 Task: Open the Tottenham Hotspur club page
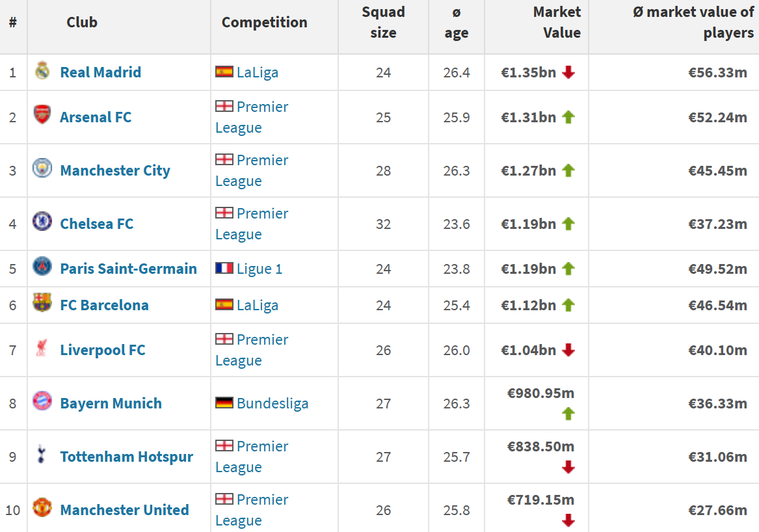click(126, 457)
